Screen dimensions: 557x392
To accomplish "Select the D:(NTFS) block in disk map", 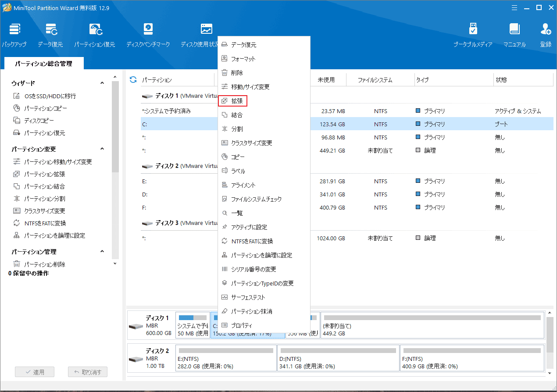I will (x=338, y=359).
